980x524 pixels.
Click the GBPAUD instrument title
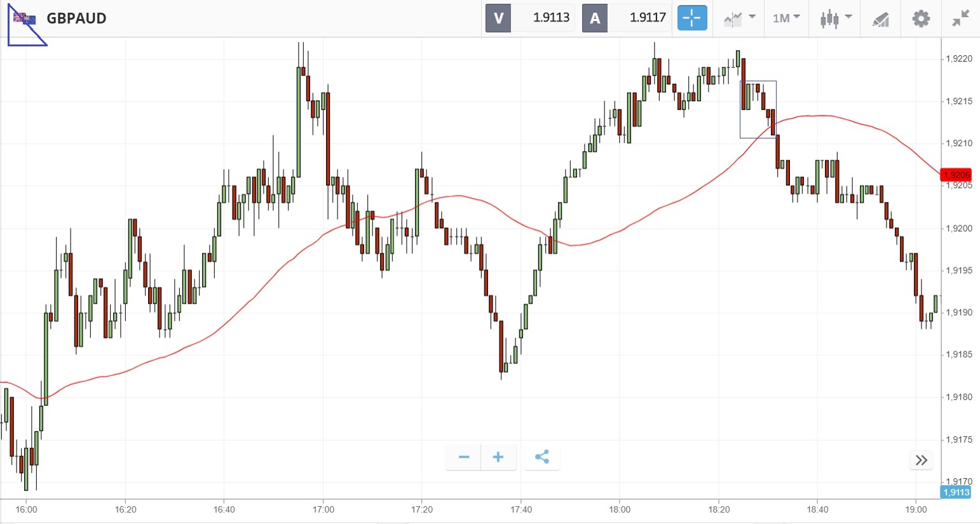coord(76,18)
